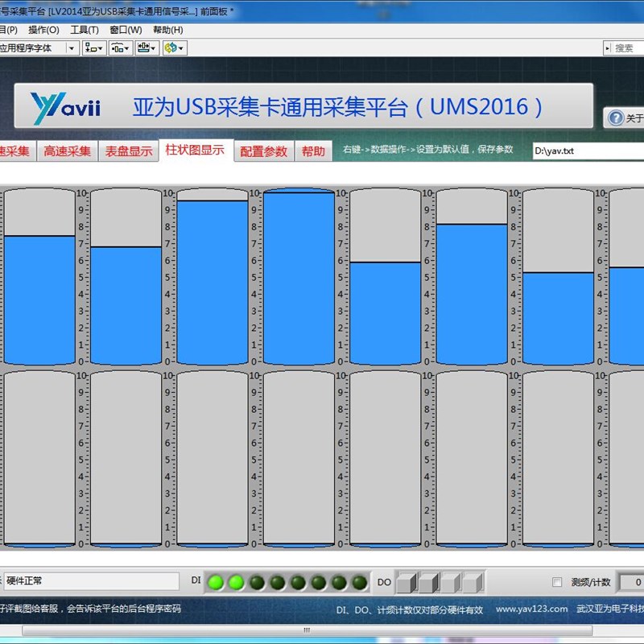Toggle the first DO cube switch
Viewport: 644px width, 644px height.
407,582
